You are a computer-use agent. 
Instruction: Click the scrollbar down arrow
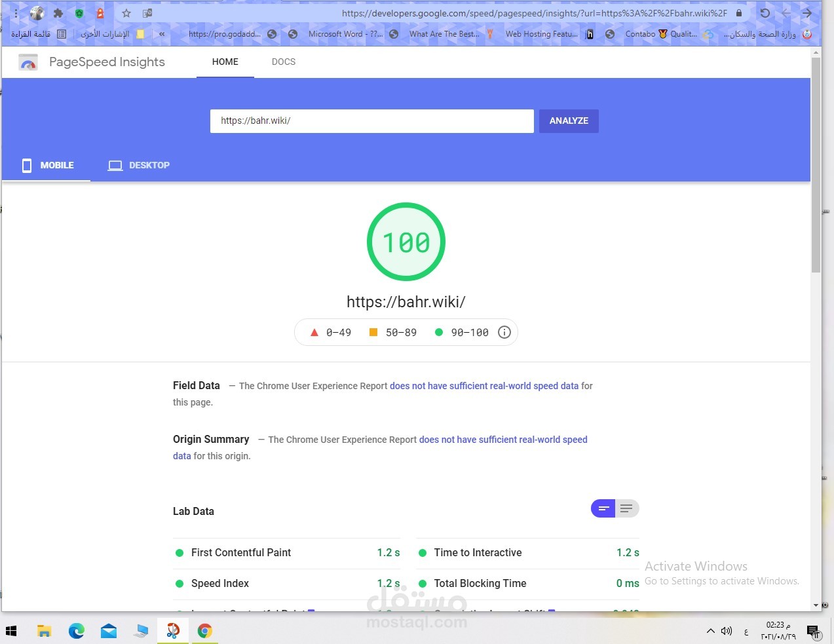[816, 605]
